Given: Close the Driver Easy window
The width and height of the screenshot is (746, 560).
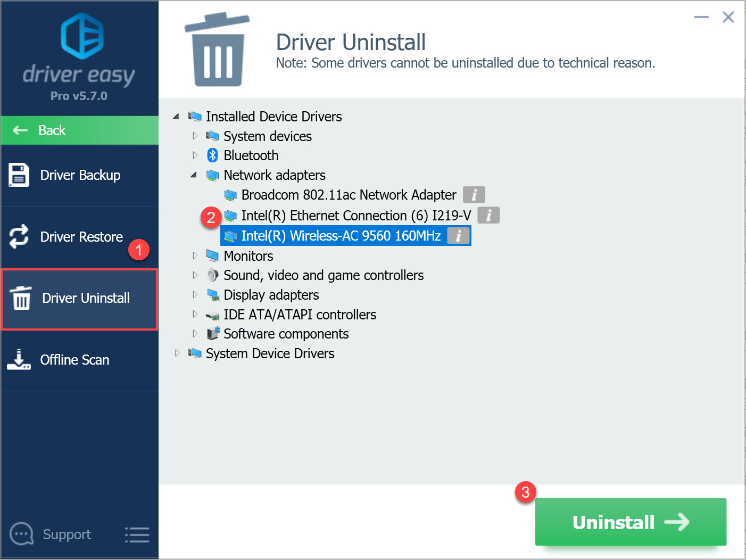Looking at the screenshot, I should pos(728,17).
